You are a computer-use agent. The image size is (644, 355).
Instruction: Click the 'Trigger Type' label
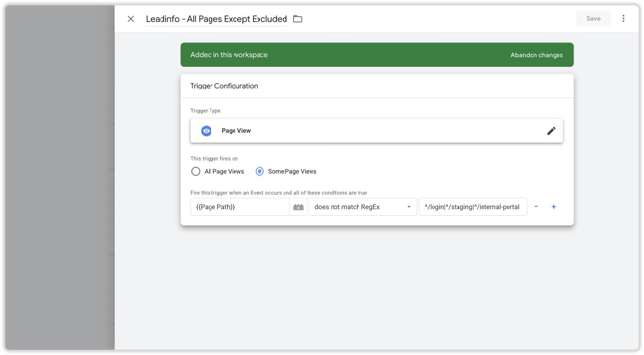(206, 110)
